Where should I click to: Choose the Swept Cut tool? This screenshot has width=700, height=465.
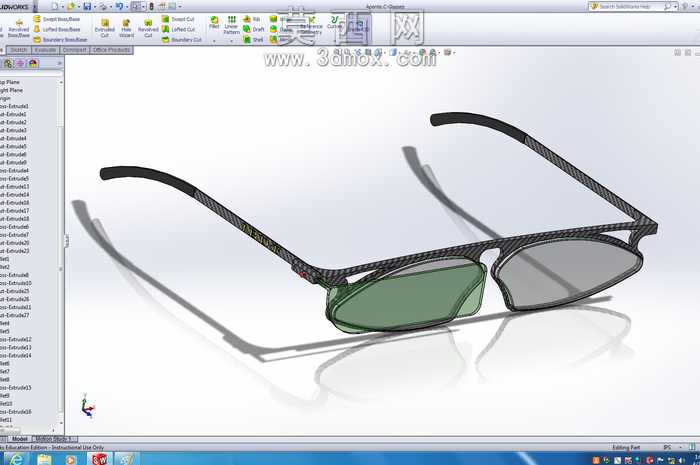tap(178, 19)
